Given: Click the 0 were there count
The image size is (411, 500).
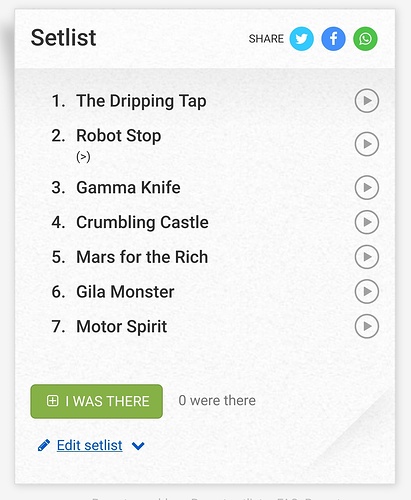Looking at the screenshot, I should coord(217,400).
